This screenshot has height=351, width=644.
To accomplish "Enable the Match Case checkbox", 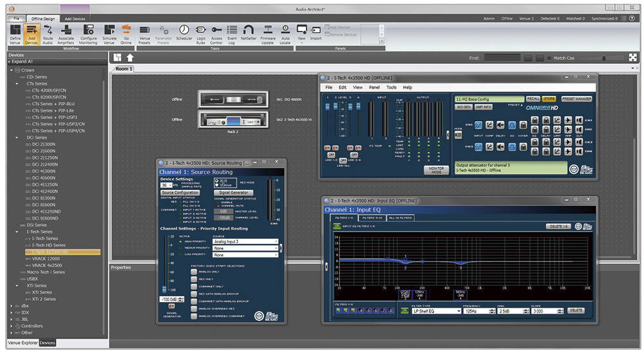I will point(550,59).
